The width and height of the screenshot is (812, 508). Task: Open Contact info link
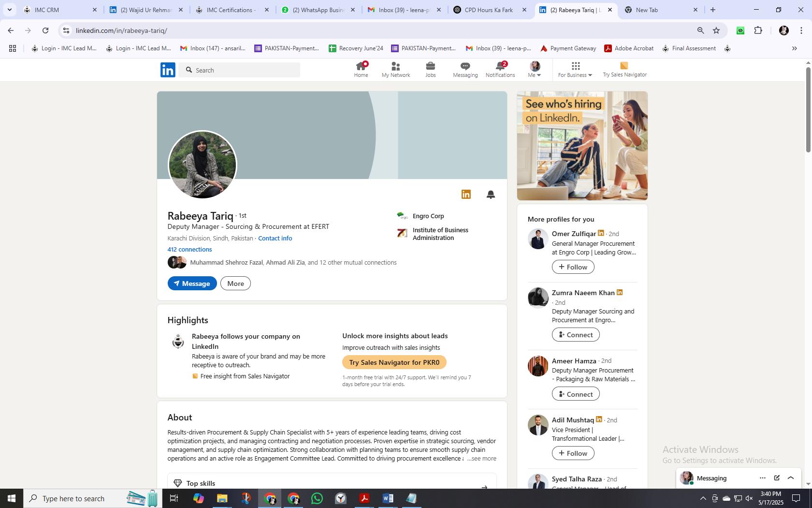tap(275, 239)
